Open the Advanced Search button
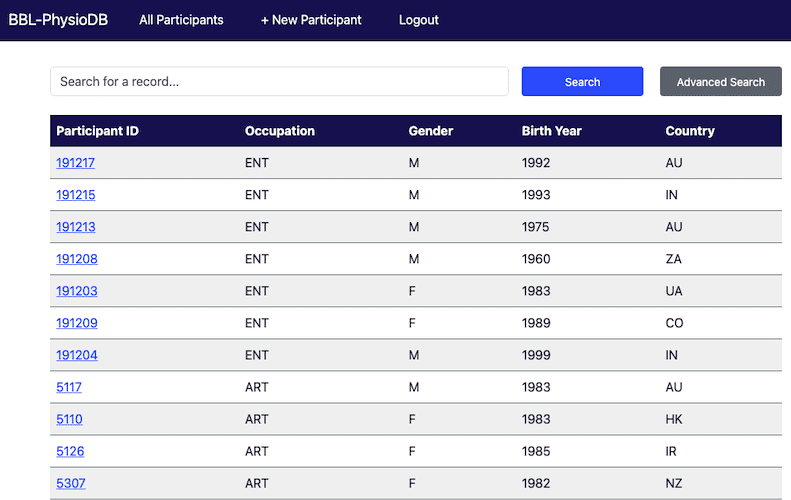This screenshot has width=791, height=500. (x=720, y=81)
